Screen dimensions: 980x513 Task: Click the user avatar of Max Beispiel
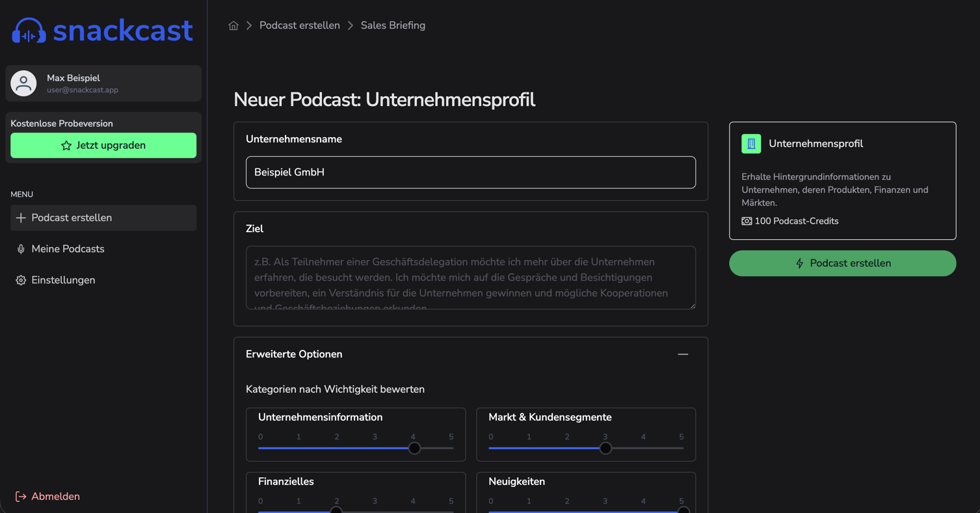(x=24, y=83)
